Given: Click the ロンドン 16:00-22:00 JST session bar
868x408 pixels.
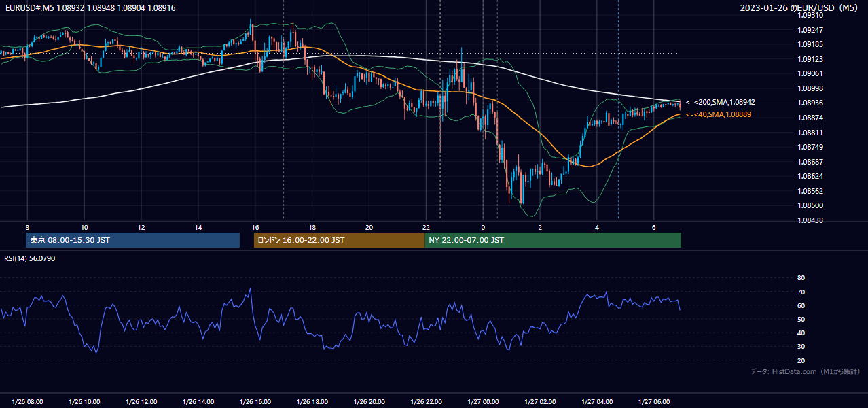Looking at the screenshot, I should [x=340, y=240].
